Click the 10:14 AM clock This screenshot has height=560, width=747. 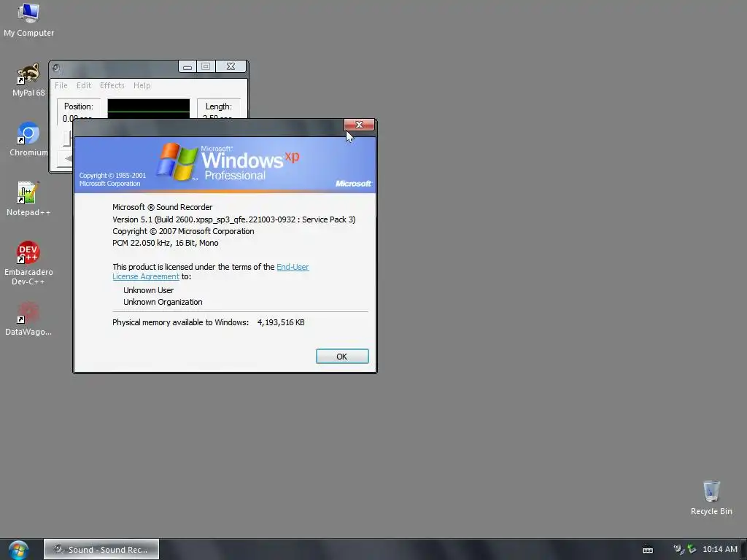[720, 550]
